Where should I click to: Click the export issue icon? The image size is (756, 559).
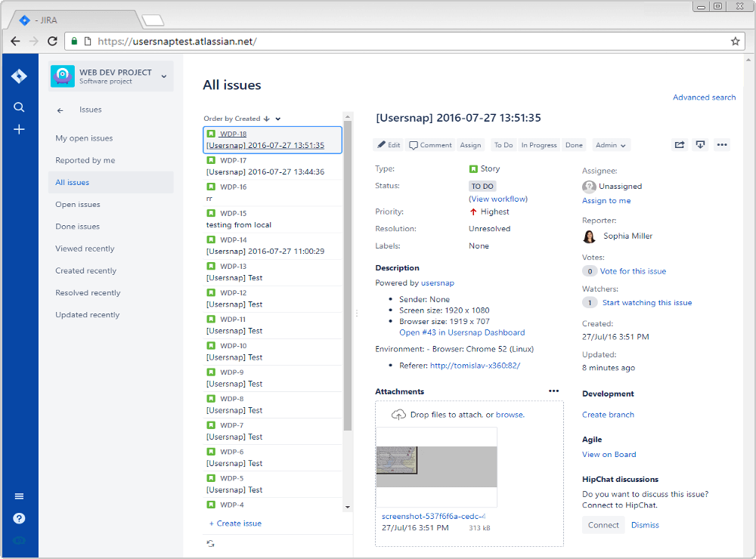pyautogui.click(x=700, y=145)
